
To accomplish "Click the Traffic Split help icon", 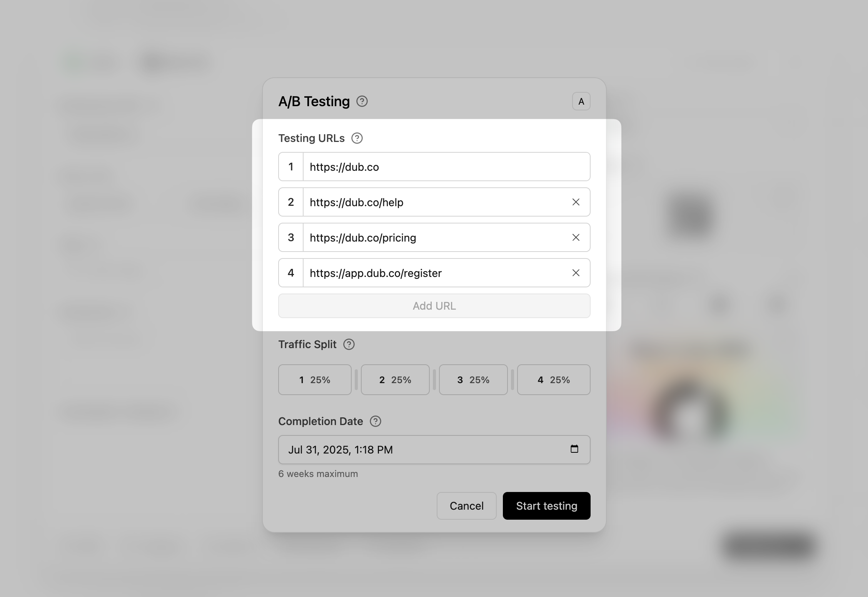I will coord(349,344).
